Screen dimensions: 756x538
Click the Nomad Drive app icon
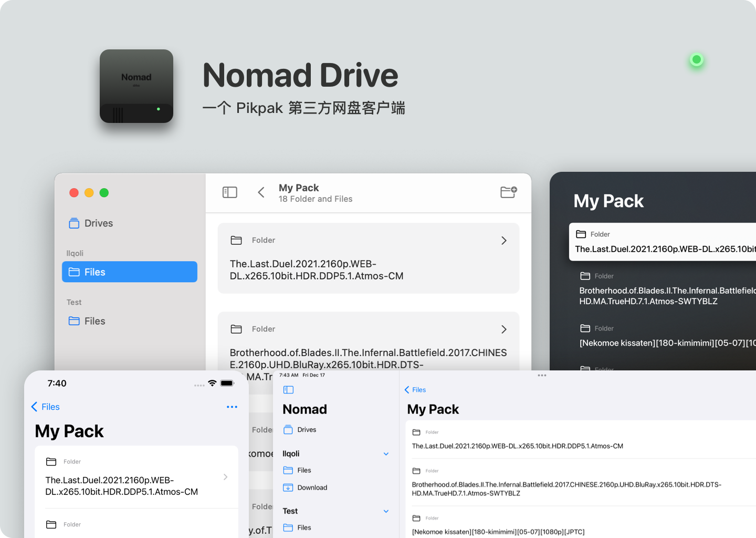[x=136, y=86]
